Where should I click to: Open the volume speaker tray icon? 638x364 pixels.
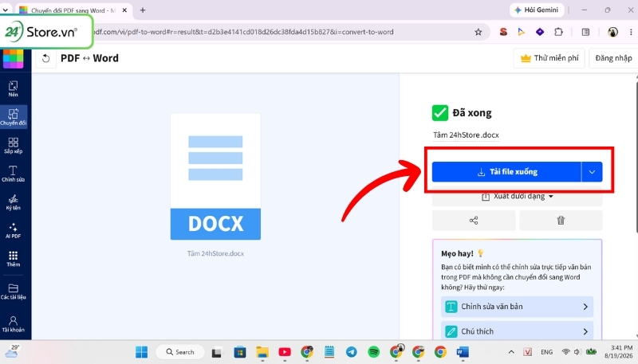tap(577, 352)
